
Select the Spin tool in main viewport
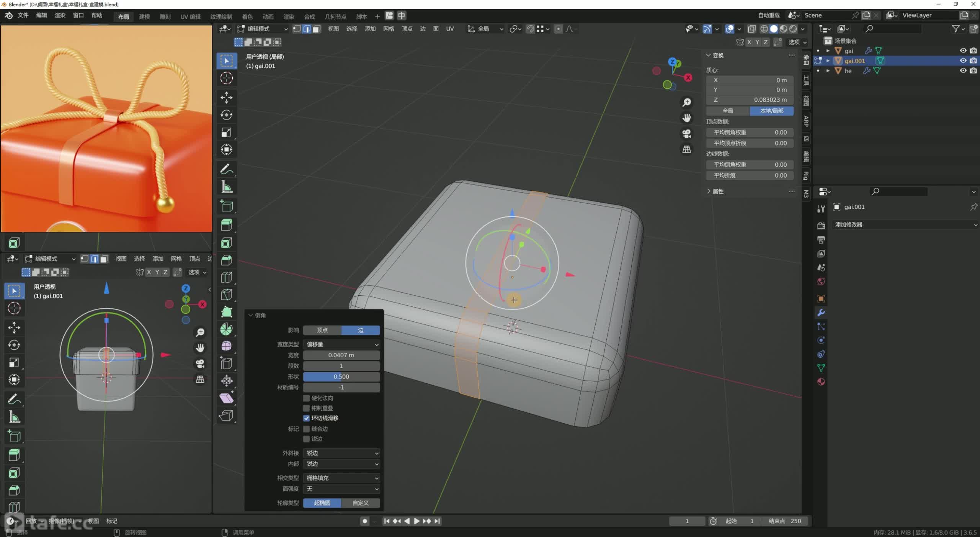[226, 329]
